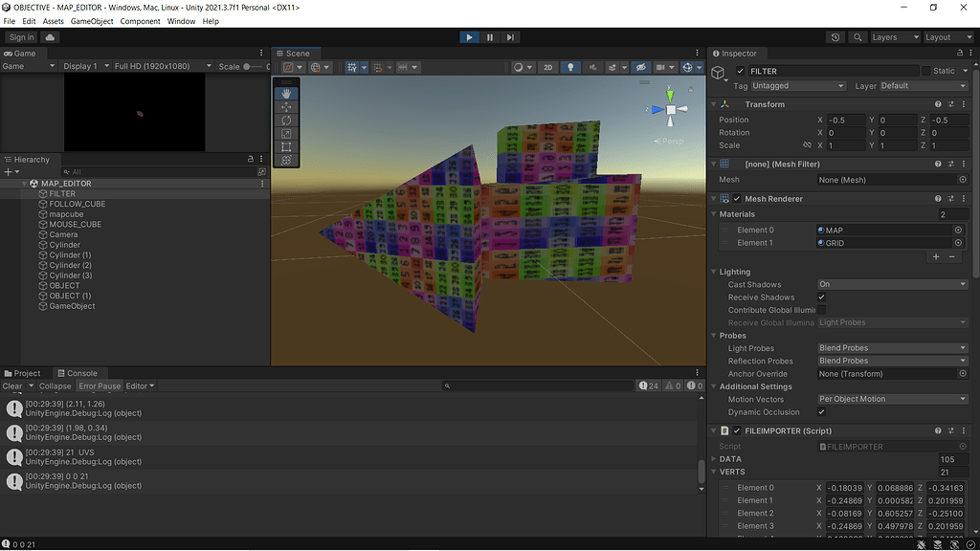Open the Tag dropdown showing Untagged
This screenshot has height=551, width=980.
point(797,85)
